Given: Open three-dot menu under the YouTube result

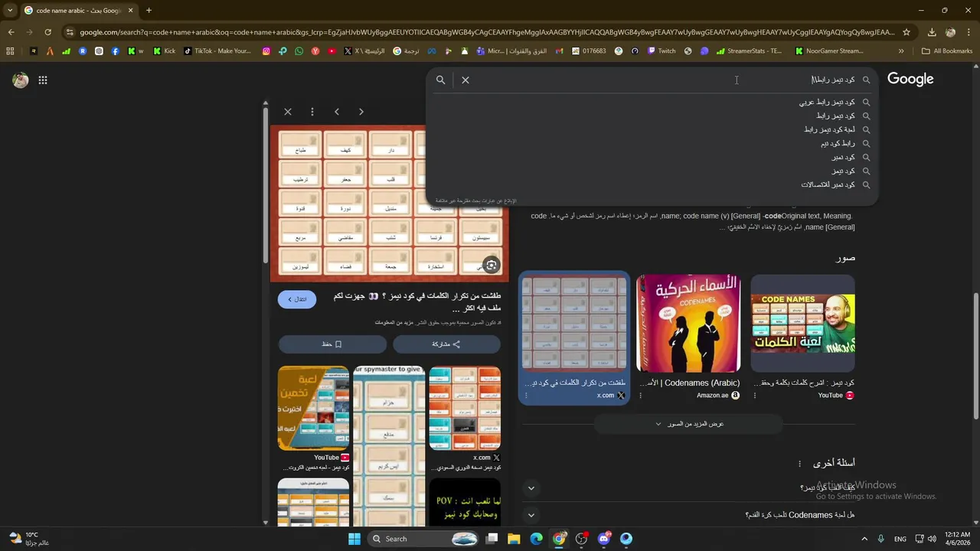Looking at the screenshot, I should [755, 396].
